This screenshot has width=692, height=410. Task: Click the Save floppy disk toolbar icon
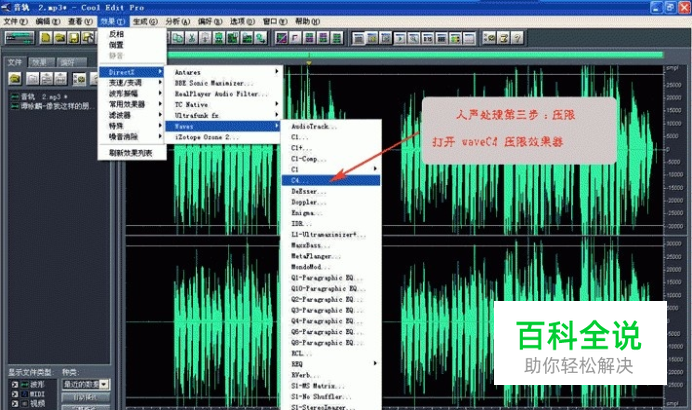point(74,38)
